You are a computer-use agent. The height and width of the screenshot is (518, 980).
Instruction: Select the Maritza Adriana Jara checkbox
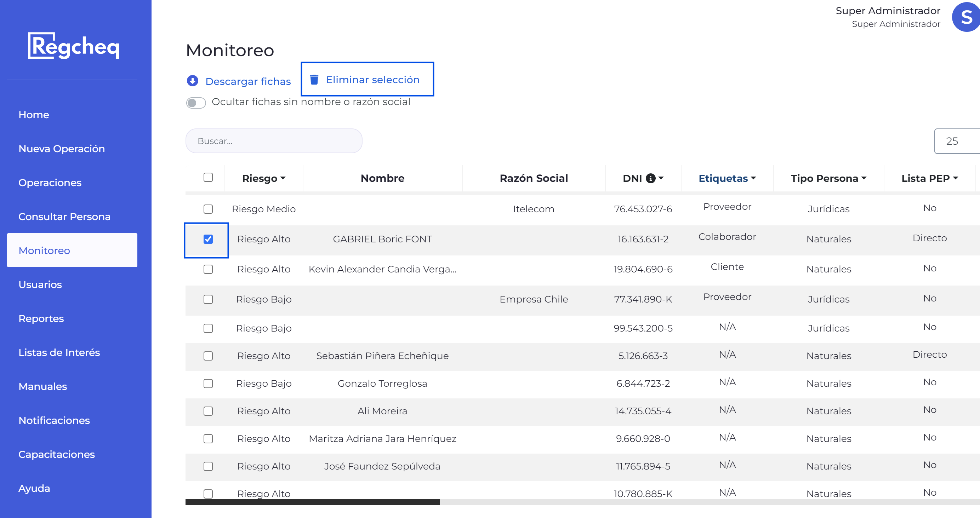pyautogui.click(x=208, y=438)
